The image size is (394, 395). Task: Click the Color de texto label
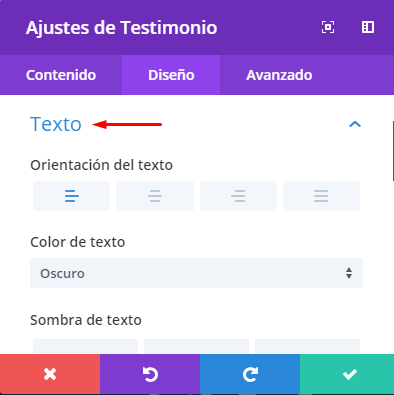[78, 242]
